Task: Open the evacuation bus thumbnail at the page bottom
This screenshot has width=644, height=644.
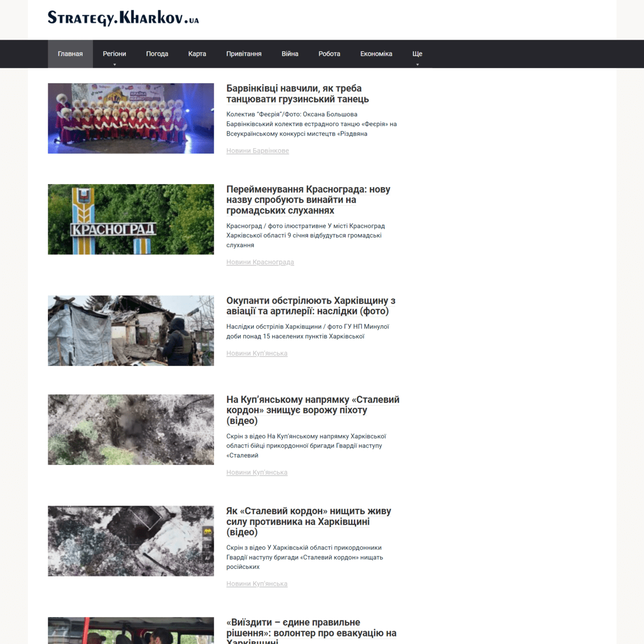Action: pyautogui.click(x=131, y=631)
